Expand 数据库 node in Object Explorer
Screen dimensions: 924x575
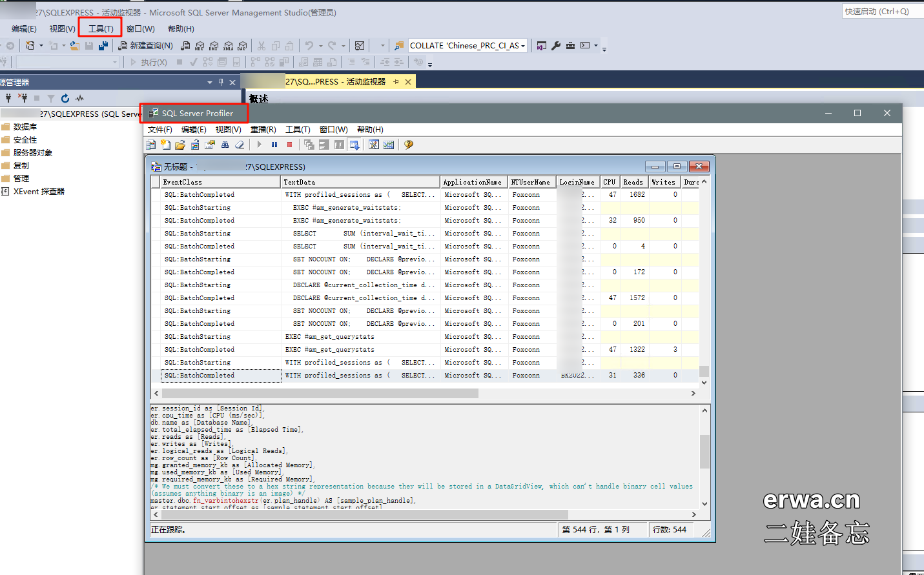pos(25,127)
